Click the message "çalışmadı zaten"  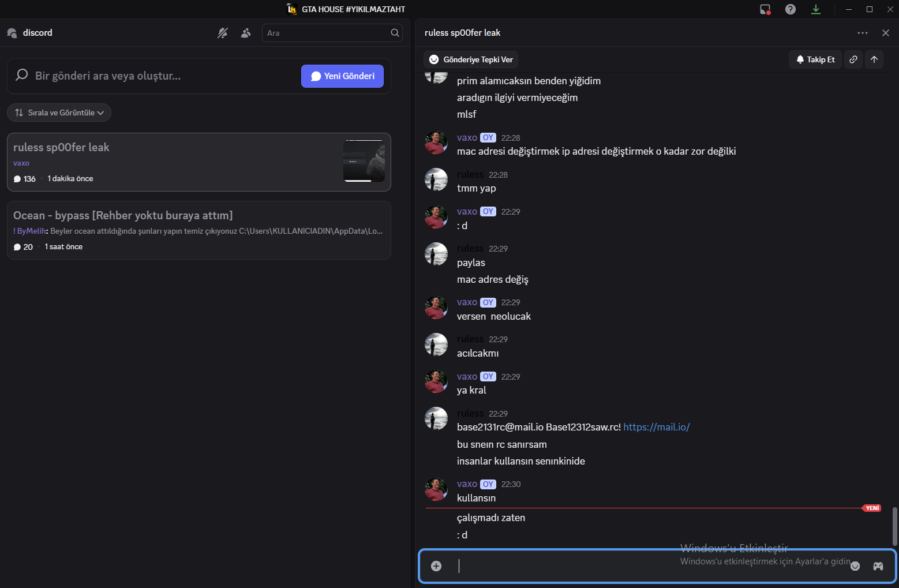[491, 518]
